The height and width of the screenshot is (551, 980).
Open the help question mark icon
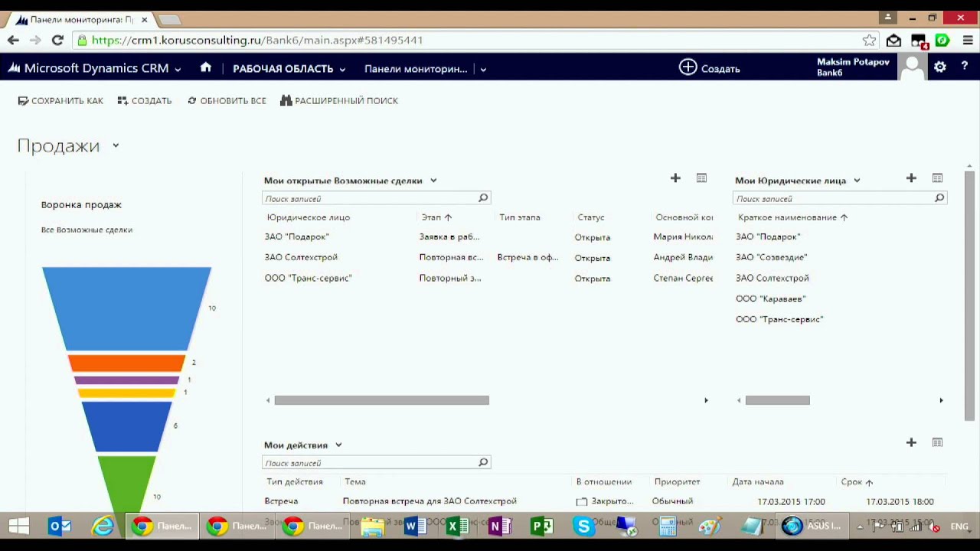pos(965,67)
